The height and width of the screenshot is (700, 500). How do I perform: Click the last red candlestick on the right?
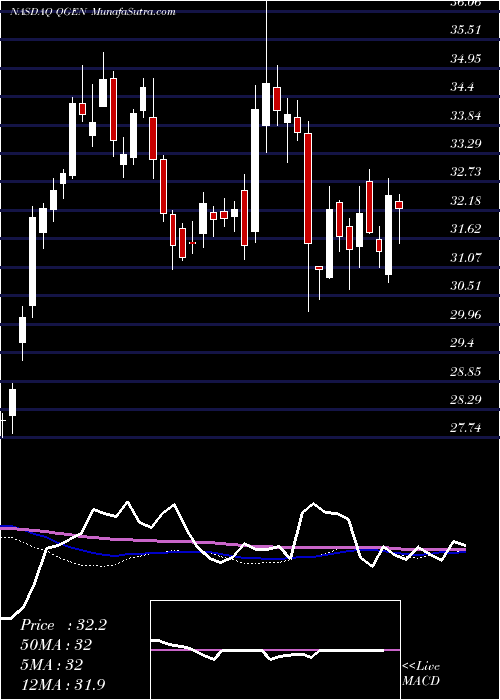399,204
